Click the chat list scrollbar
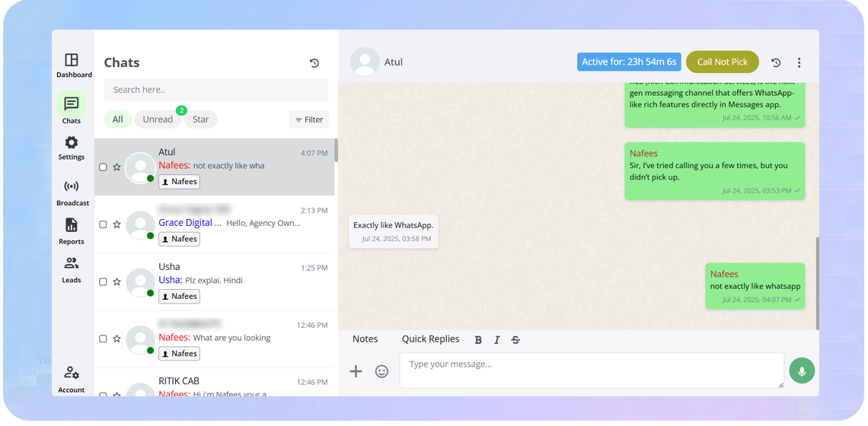The width and height of the screenshot is (868, 426). [x=336, y=151]
